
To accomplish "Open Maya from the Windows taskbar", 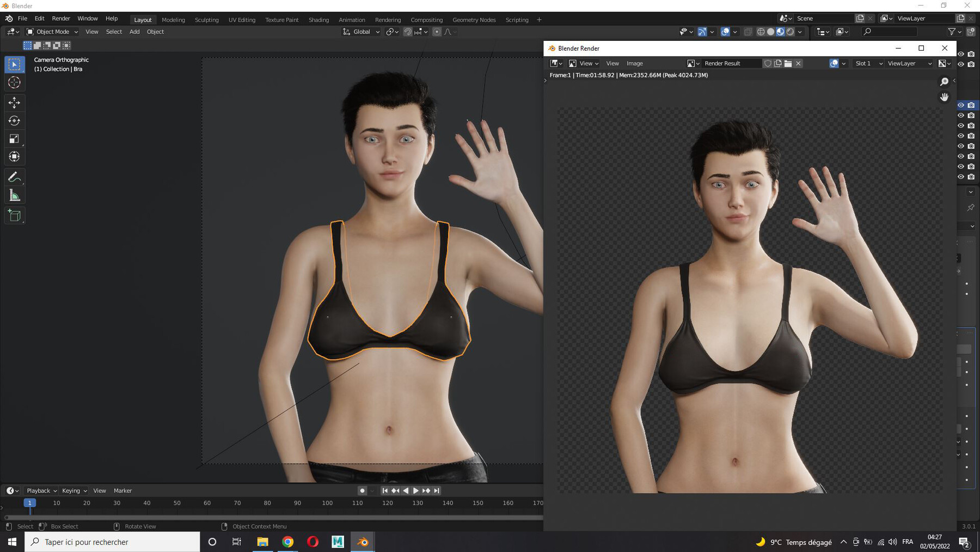I will click(x=338, y=542).
